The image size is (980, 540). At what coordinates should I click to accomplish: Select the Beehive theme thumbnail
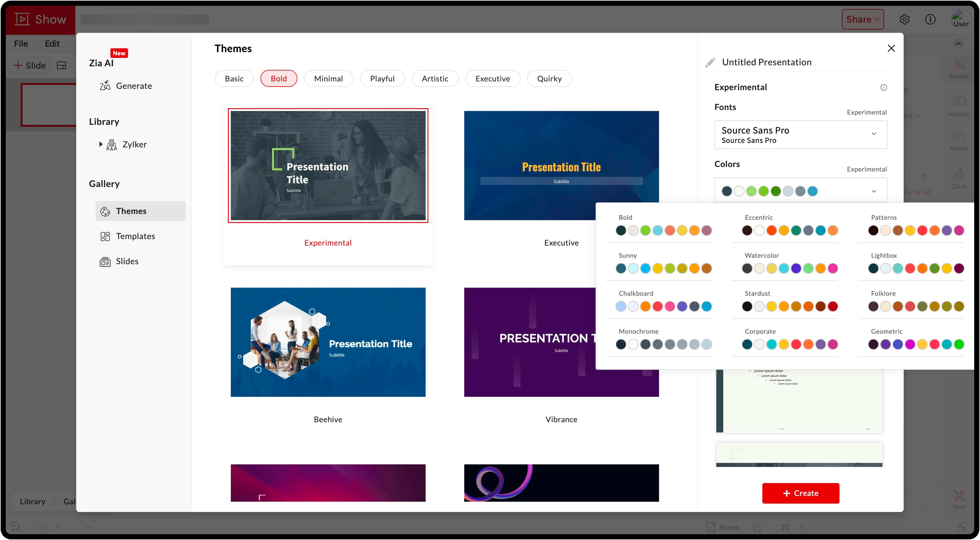328,342
